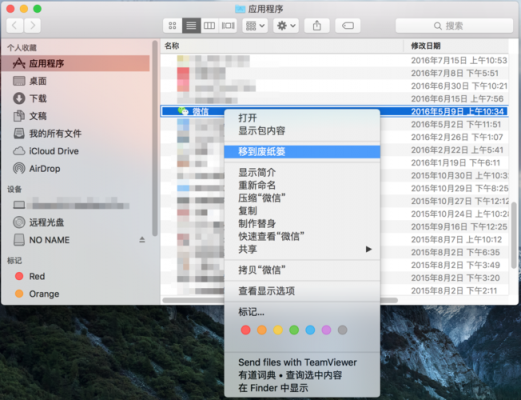Click the edit tags toolbar button
This screenshot has height=400, width=521.
[348, 26]
